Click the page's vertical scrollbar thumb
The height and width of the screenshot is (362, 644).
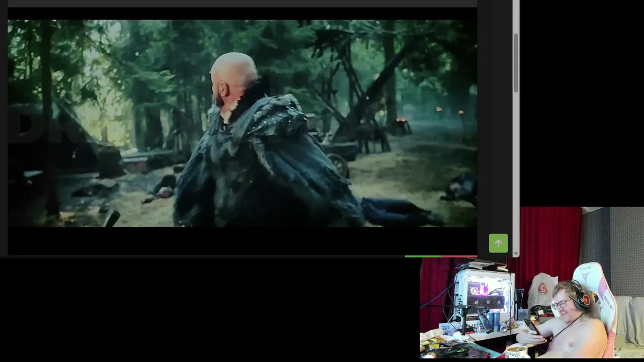516,63
